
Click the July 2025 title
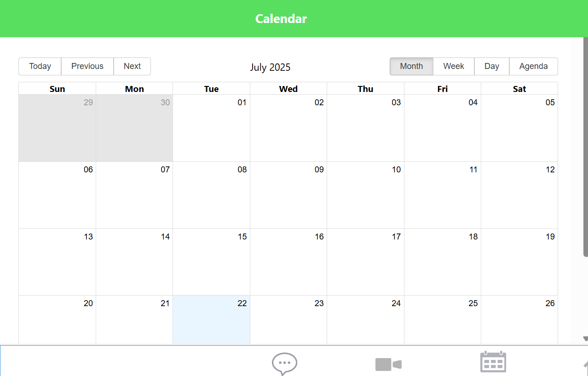(x=270, y=67)
